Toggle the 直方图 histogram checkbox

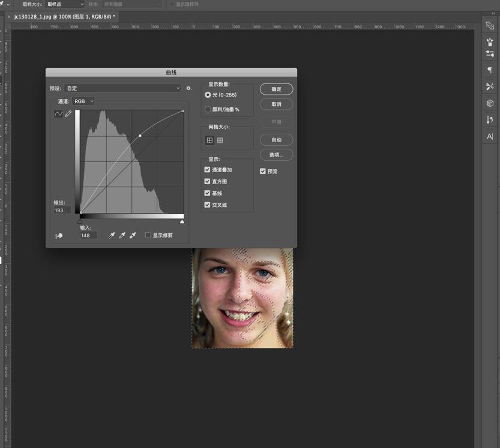tap(207, 181)
